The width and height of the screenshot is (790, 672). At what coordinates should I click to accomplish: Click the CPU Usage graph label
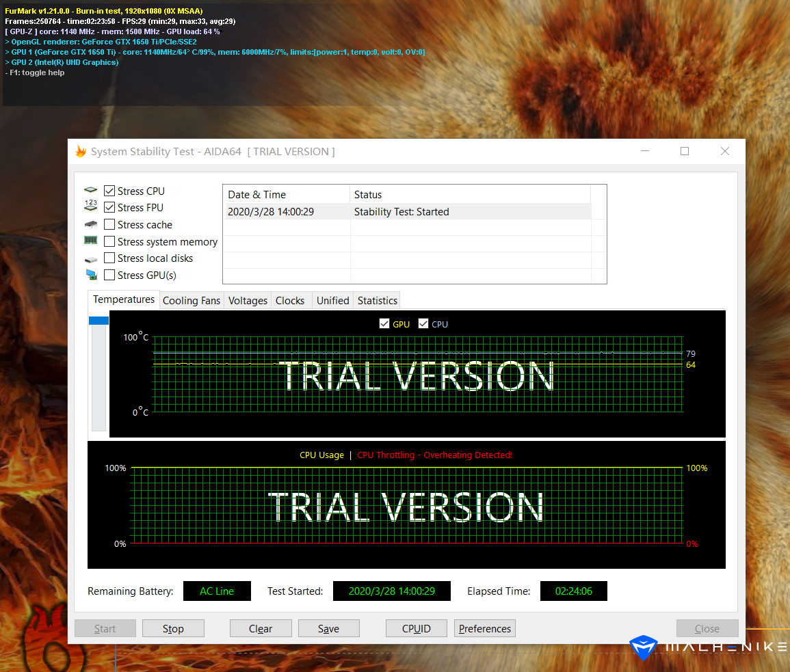[x=321, y=455]
